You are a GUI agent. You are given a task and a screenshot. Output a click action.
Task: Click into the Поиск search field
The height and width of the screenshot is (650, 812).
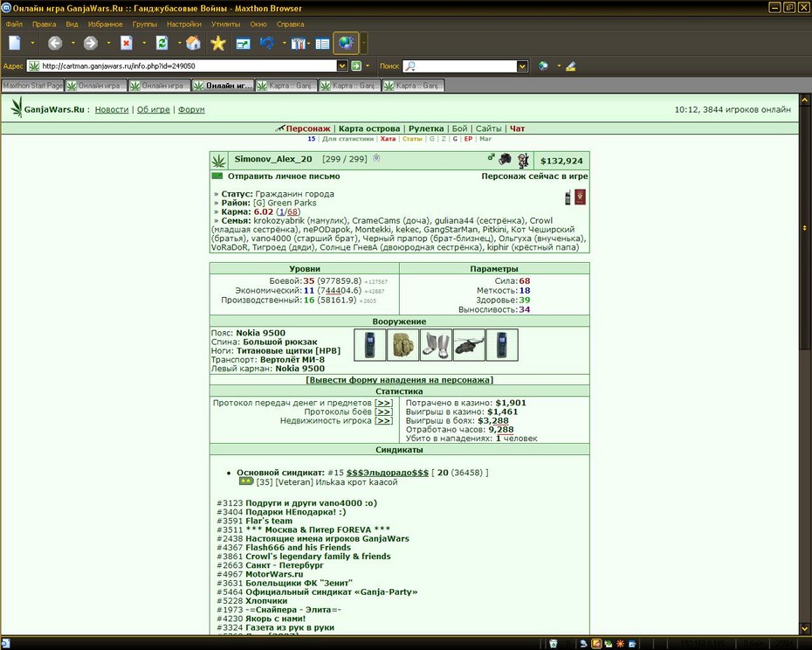465,66
